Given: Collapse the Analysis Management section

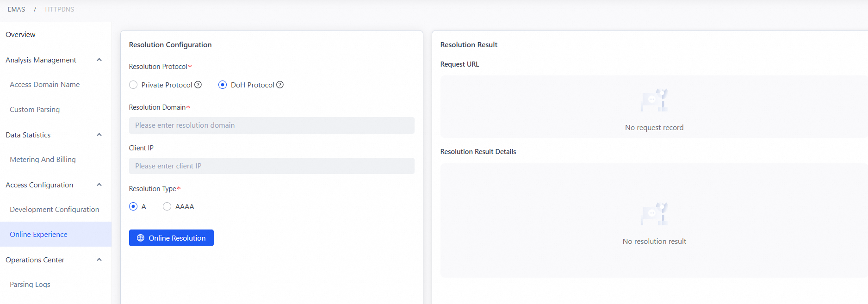Looking at the screenshot, I should pyautogui.click(x=99, y=60).
